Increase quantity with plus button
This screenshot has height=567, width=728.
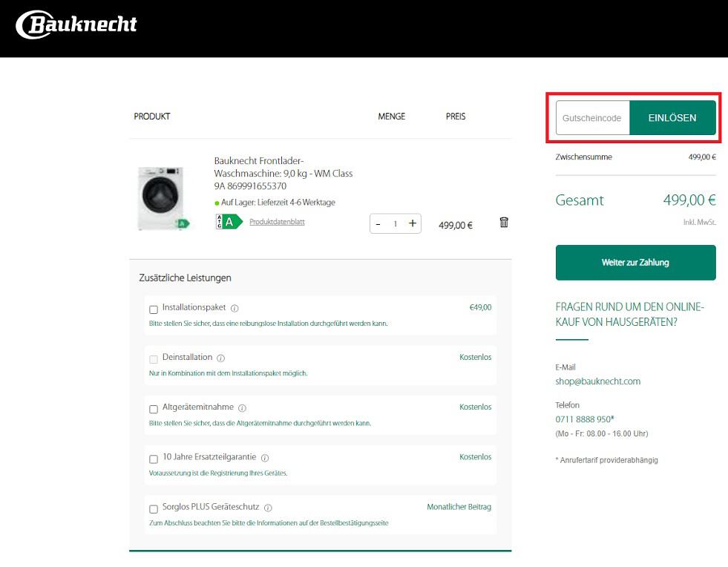coord(413,223)
